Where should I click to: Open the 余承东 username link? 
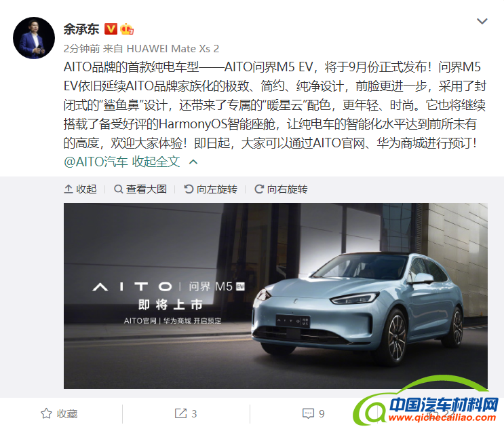tap(81, 29)
